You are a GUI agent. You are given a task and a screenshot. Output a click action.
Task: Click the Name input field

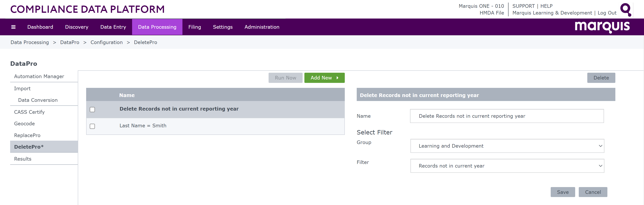tap(507, 116)
